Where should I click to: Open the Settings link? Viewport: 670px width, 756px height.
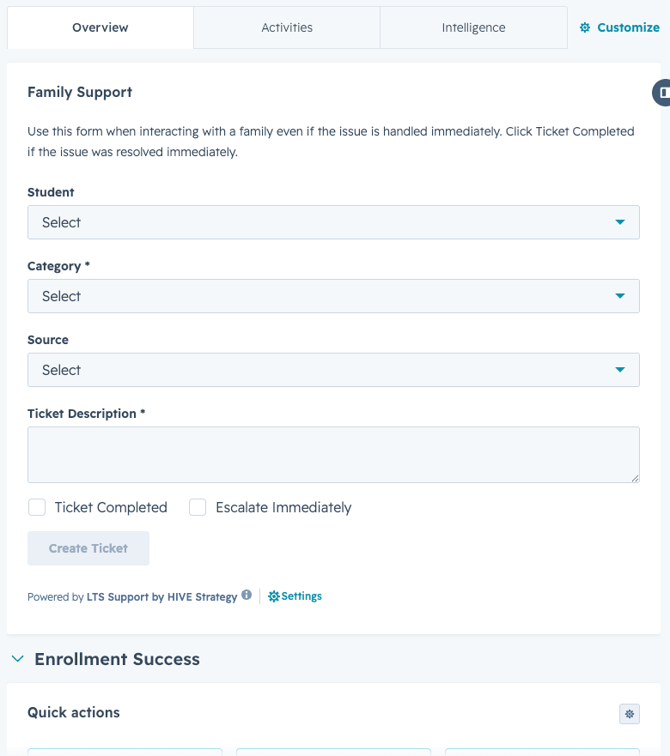point(301,596)
